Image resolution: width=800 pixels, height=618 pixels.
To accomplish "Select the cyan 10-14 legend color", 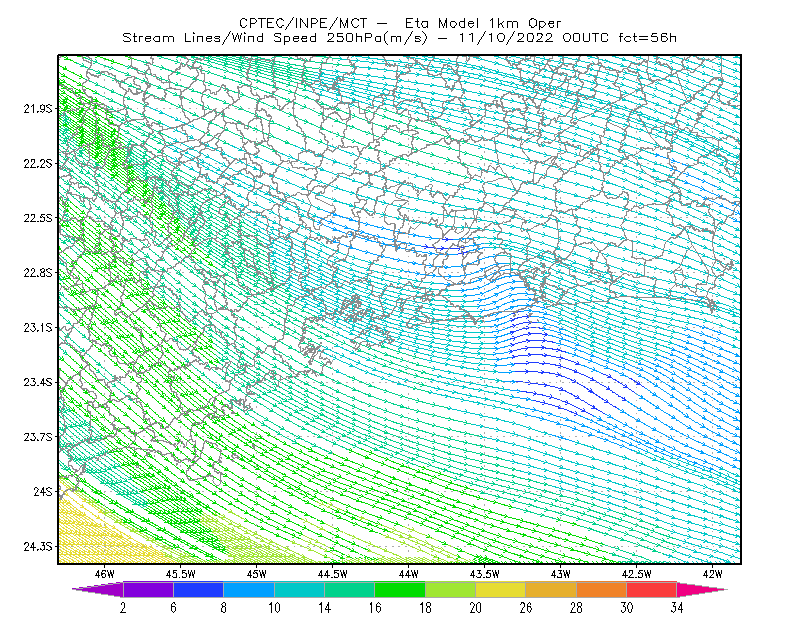I will coord(299,589).
